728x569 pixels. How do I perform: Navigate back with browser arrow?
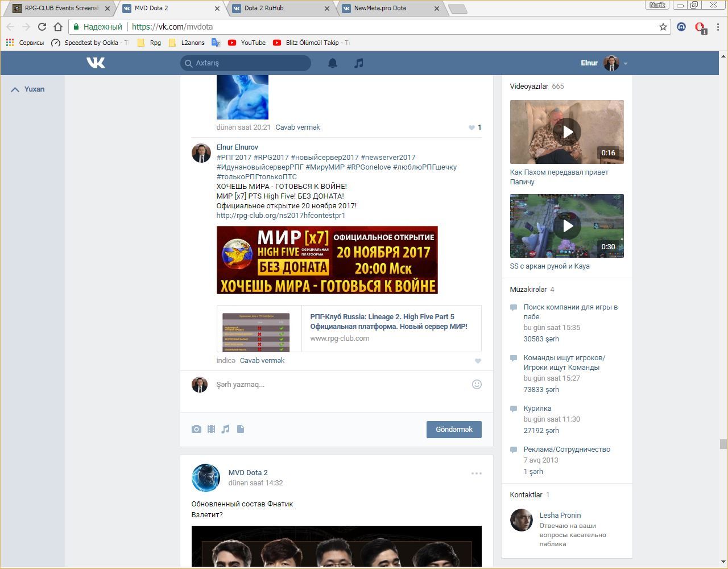coord(10,27)
